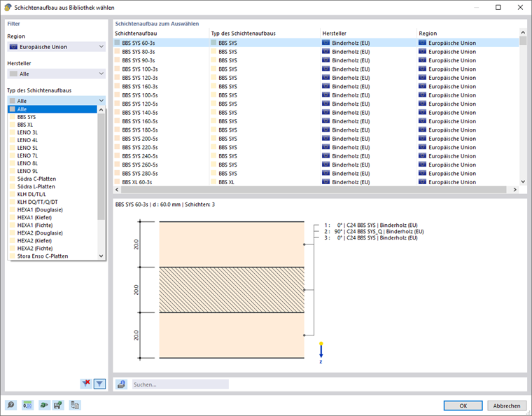Image resolution: width=532 pixels, height=416 pixels.
Task: Select the BBS SYS 200-5s row
Action: (316, 139)
